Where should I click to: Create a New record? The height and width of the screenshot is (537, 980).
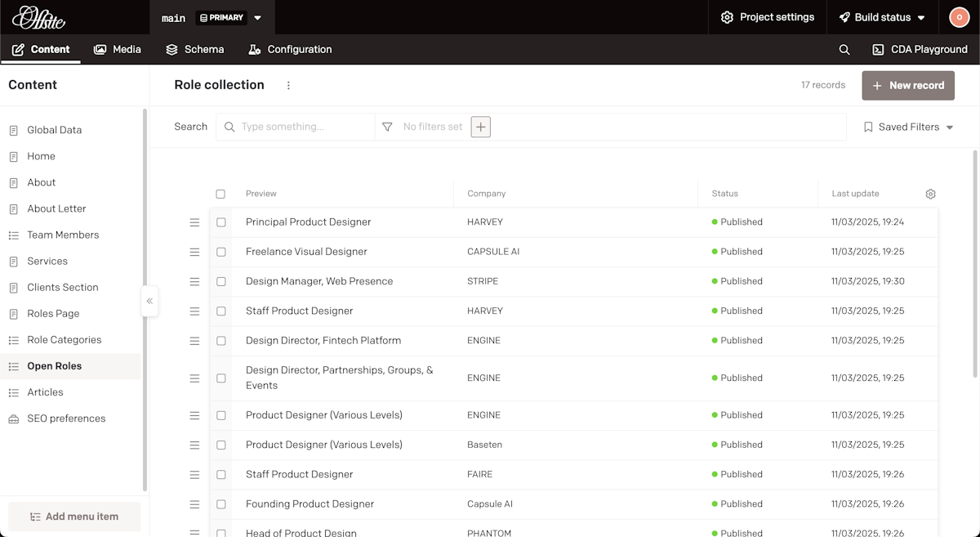click(x=907, y=86)
